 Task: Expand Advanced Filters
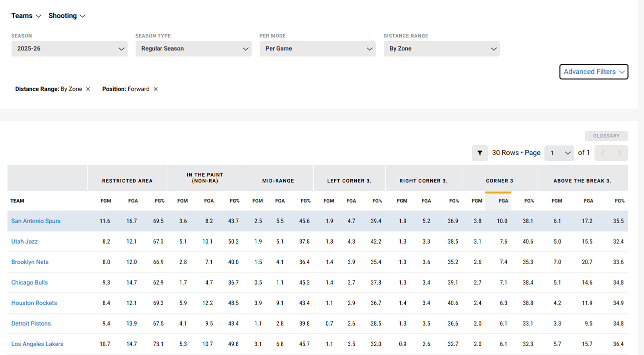(593, 71)
